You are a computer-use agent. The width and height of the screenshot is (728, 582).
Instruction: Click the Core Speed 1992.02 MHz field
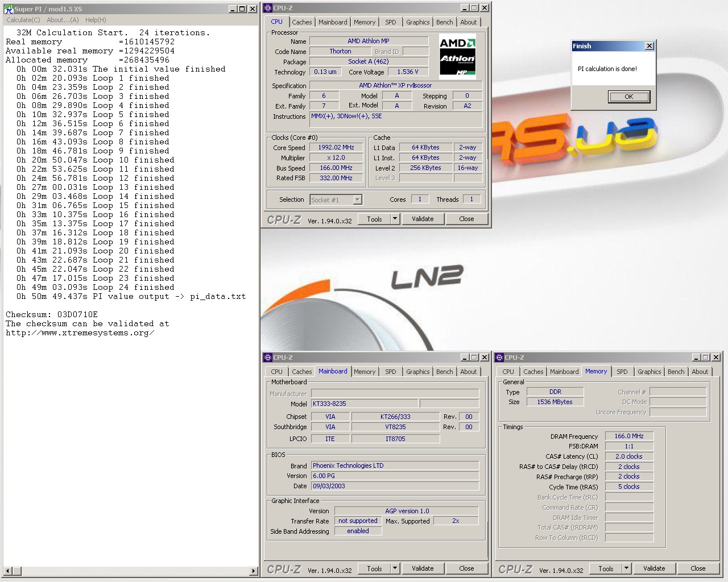click(x=336, y=147)
